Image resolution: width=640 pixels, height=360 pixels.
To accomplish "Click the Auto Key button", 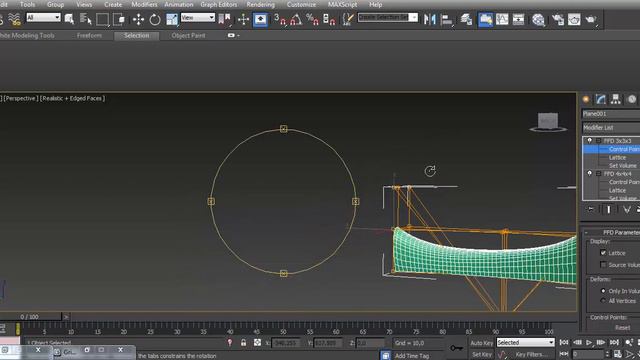I will point(481,343).
